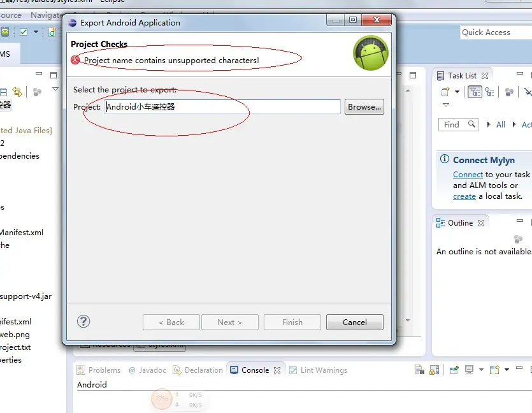The width and height of the screenshot is (532, 413).
Task: Open the Task List view menu triangle
Action: [x=446, y=105]
